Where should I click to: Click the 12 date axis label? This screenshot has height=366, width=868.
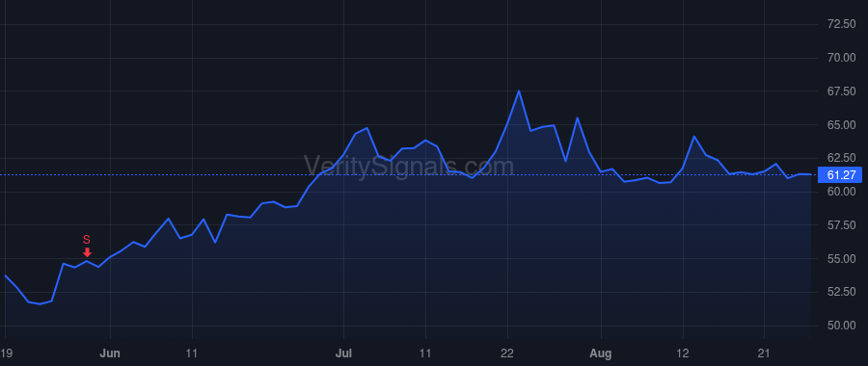click(x=683, y=353)
